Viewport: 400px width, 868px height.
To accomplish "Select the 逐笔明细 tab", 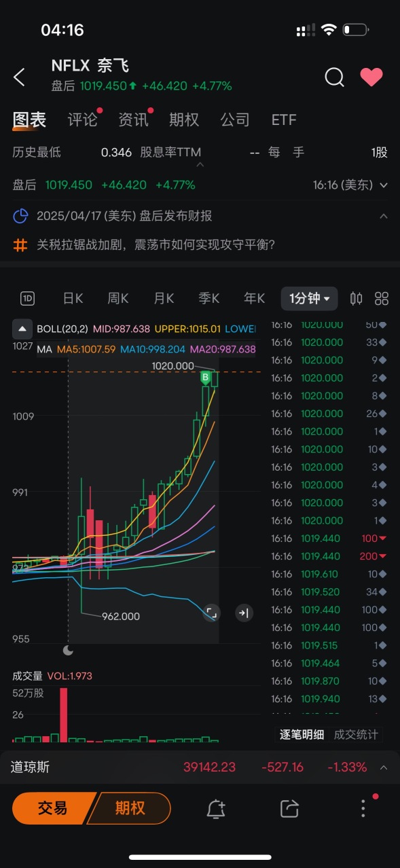I will (x=302, y=734).
